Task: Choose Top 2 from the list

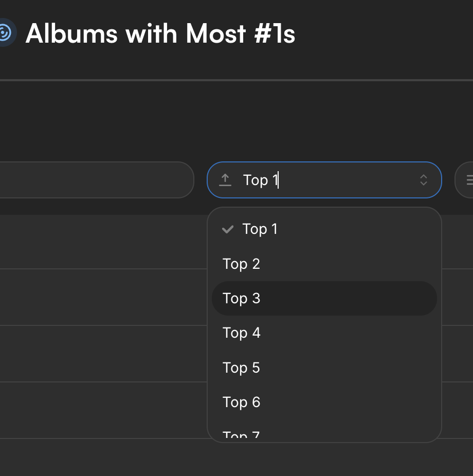Action: point(324,264)
